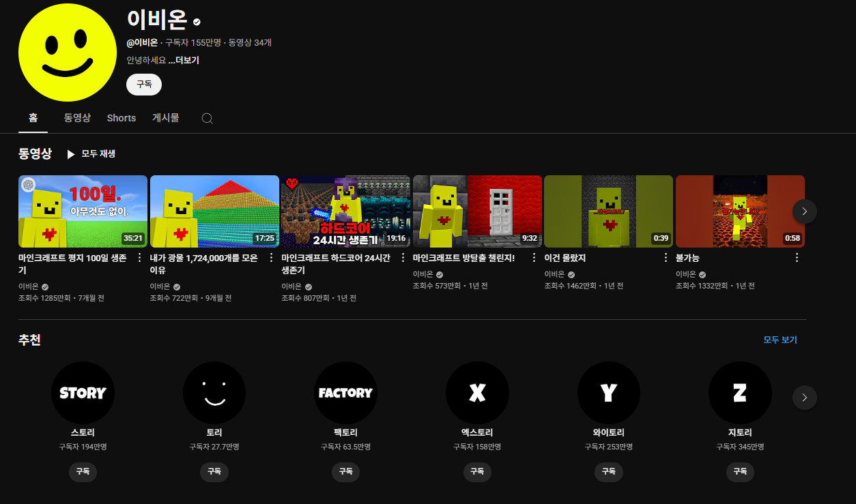Click the title 내가 광물 1,724,000개를 모은 이유
856x504 pixels.
pos(204,265)
